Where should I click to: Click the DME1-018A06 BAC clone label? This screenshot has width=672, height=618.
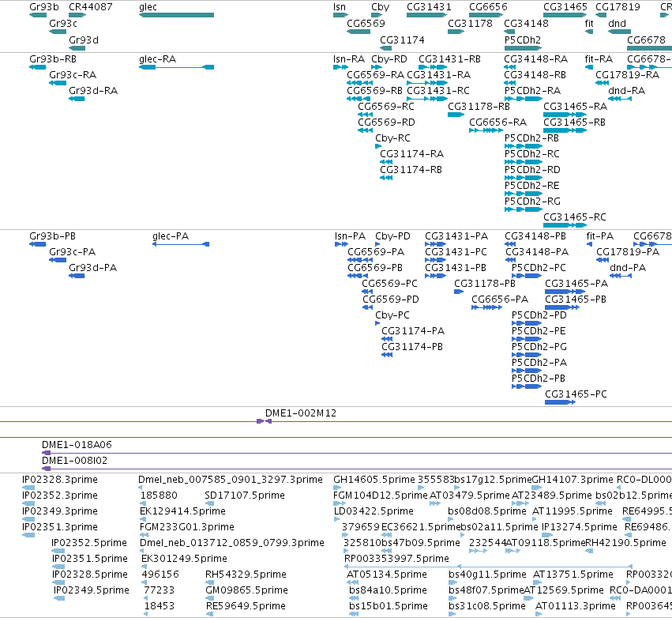click(x=77, y=444)
